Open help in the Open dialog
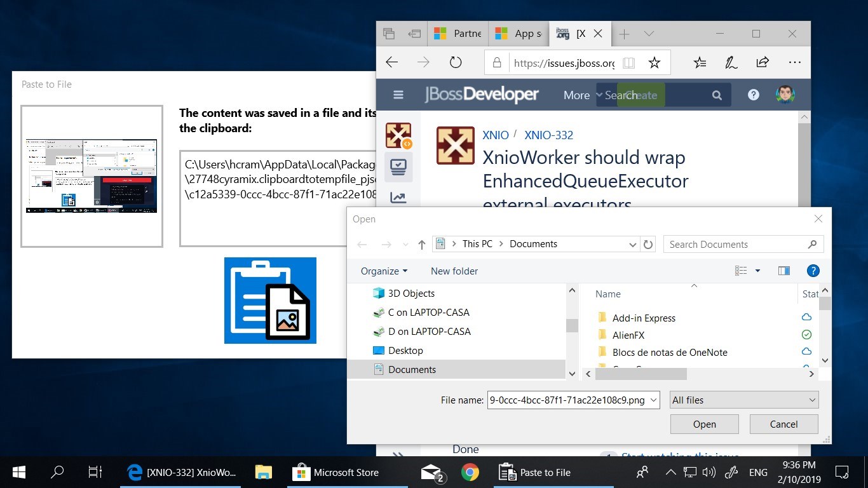Image resolution: width=868 pixels, height=488 pixels. click(813, 271)
